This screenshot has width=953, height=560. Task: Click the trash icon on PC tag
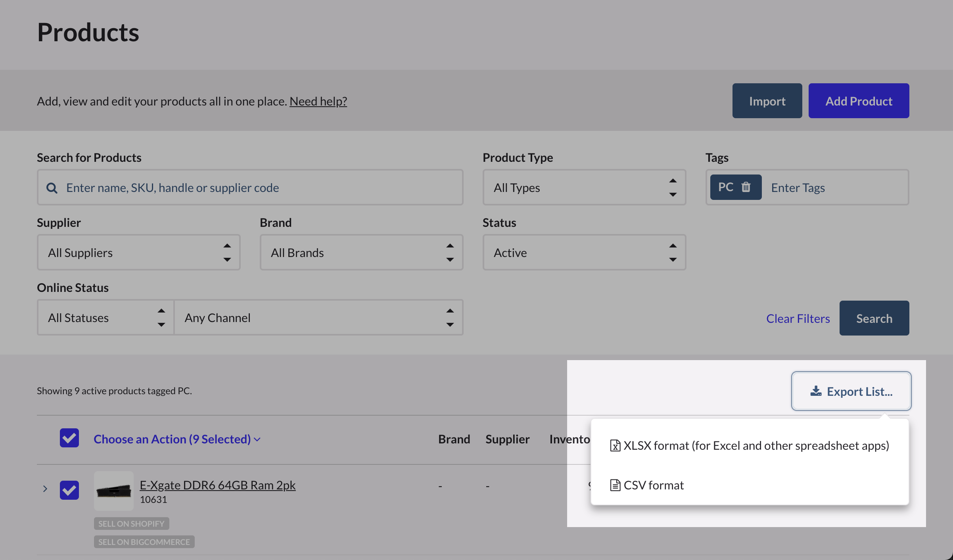746,187
